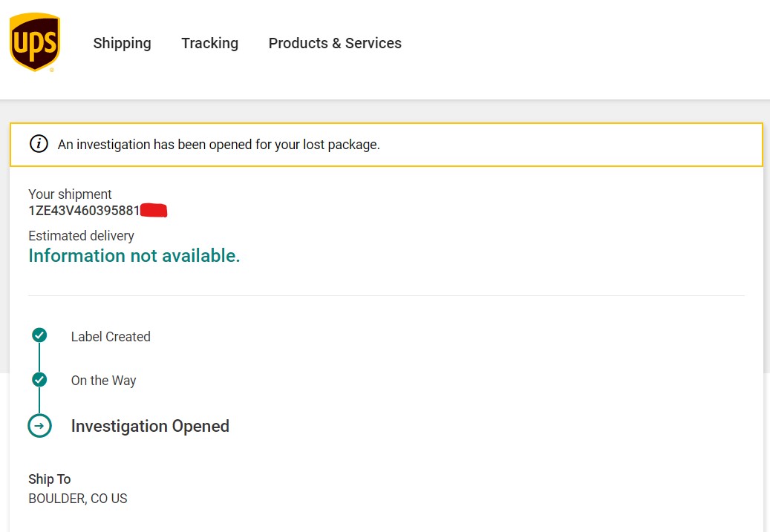Open the Products & Services menu

335,43
